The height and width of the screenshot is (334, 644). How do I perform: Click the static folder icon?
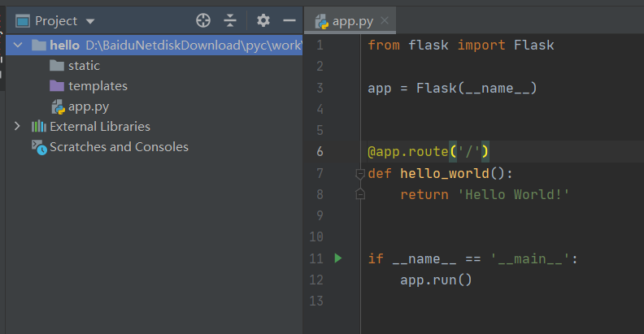click(57, 66)
